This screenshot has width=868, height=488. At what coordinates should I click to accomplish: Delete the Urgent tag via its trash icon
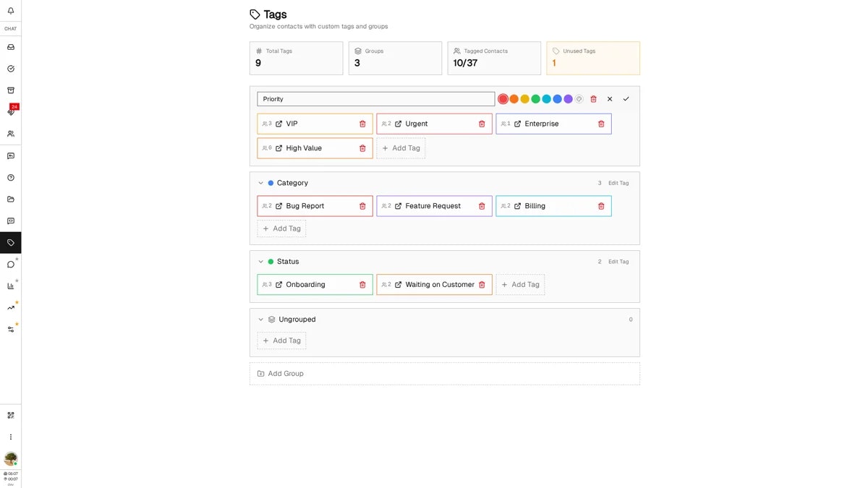482,124
